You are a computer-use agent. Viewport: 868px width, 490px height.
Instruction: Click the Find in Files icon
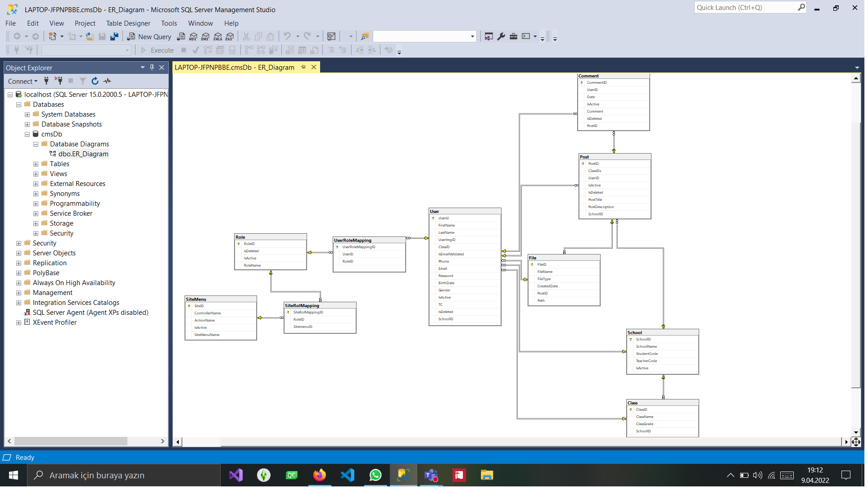click(365, 36)
